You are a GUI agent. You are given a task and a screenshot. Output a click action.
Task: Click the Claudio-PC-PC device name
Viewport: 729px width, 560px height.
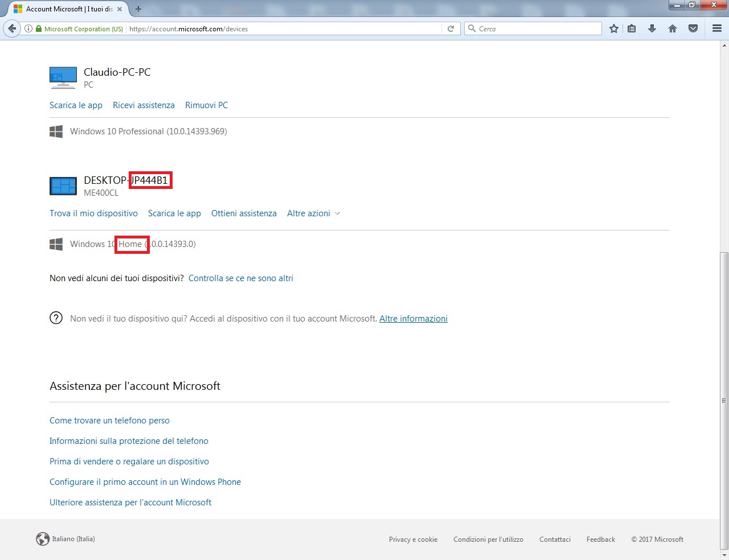point(117,72)
